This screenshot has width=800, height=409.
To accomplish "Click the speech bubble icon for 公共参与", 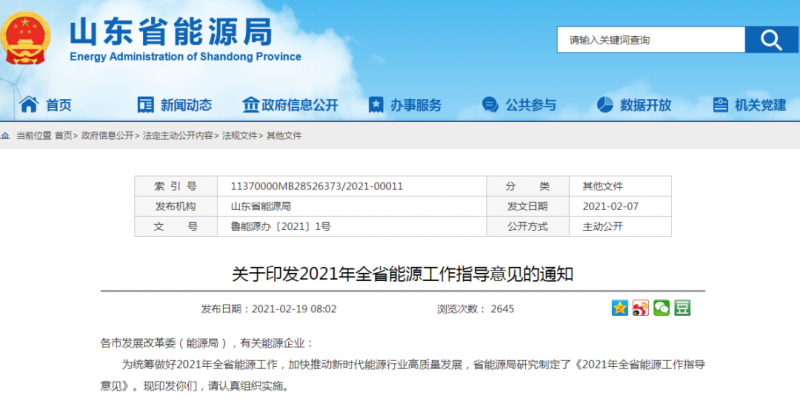I will 490,105.
